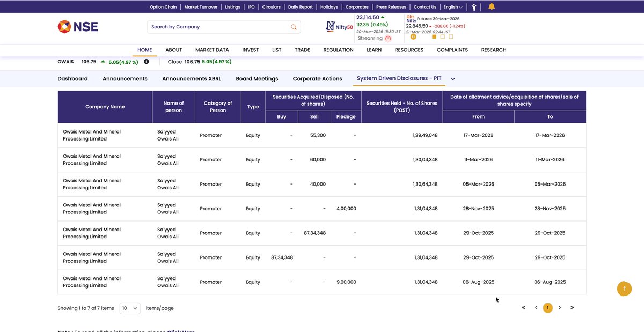Click the NSE logo
The height and width of the screenshot is (332, 644).
(x=78, y=26)
